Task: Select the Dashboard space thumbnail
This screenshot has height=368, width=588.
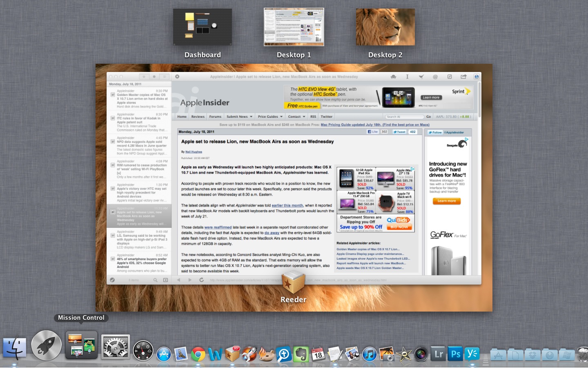Action: click(x=203, y=27)
